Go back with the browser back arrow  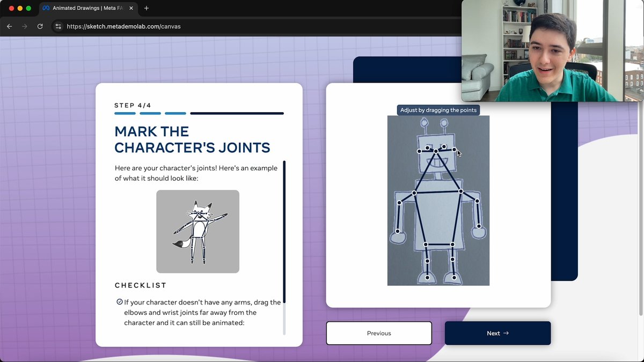pos(9,26)
